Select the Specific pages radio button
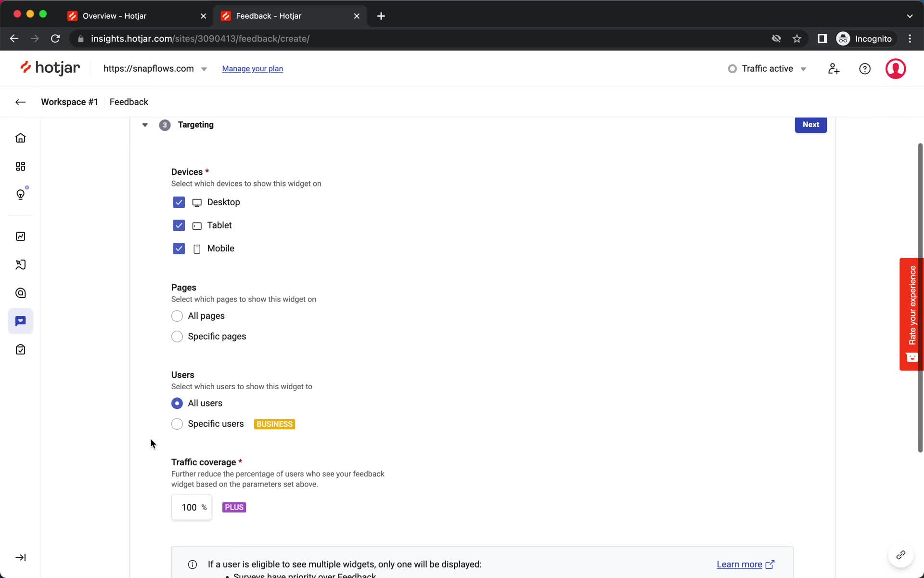 pos(177,336)
